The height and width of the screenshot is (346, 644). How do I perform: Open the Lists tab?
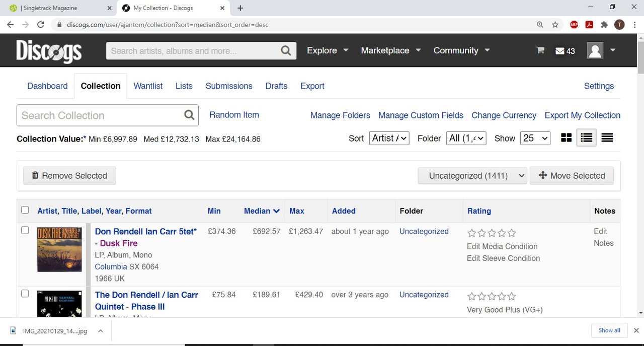184,86
